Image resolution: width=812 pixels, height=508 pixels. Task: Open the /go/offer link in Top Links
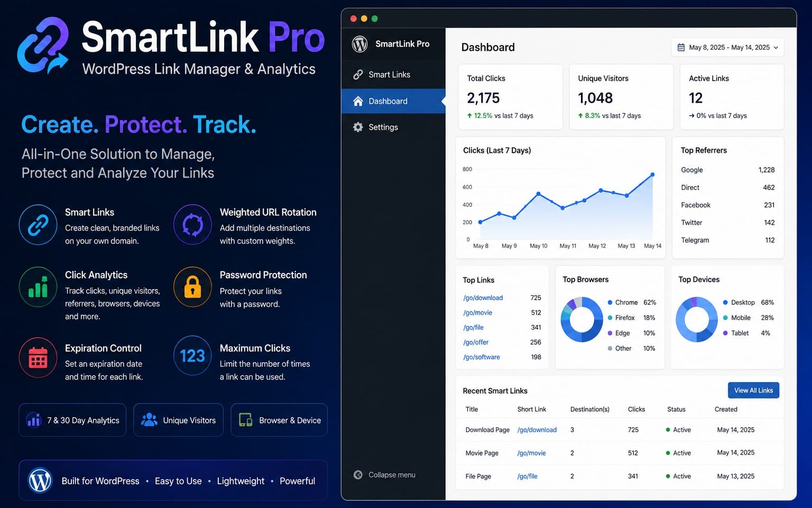[x=476, y=342]
